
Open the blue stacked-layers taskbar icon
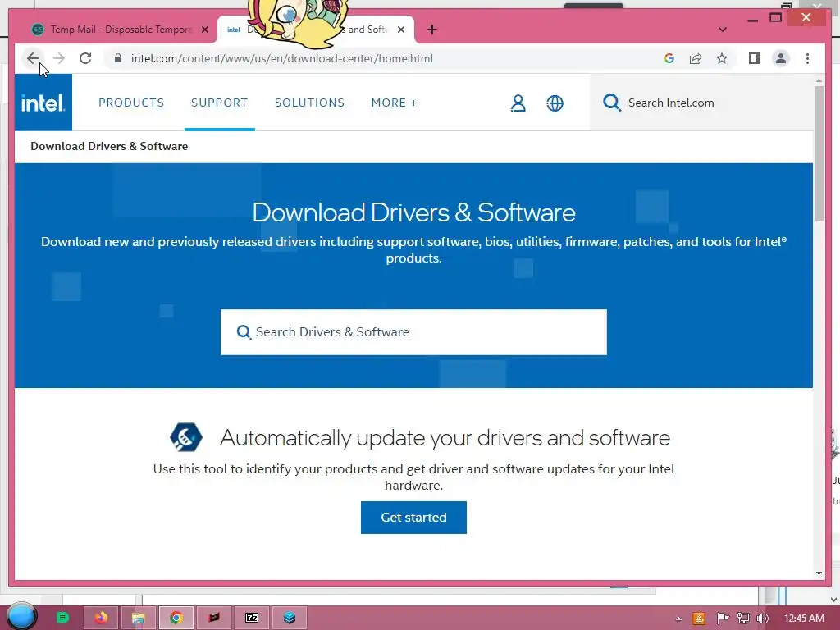(x=290, y=618)
